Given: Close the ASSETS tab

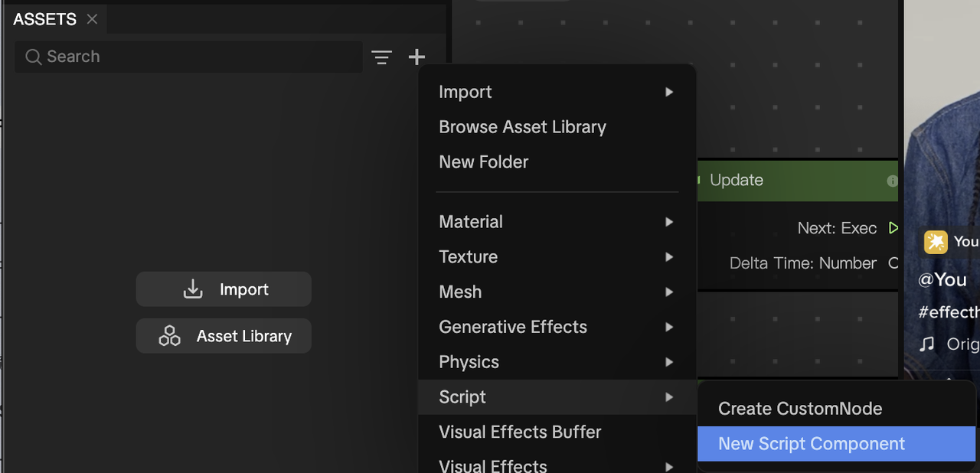Looking at the screenshot, I should [x=92, y=19].
